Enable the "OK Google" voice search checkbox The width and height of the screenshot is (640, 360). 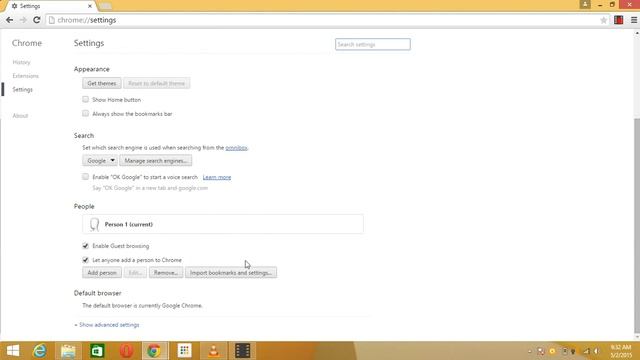pyautogui.click(x=85, y=177)
